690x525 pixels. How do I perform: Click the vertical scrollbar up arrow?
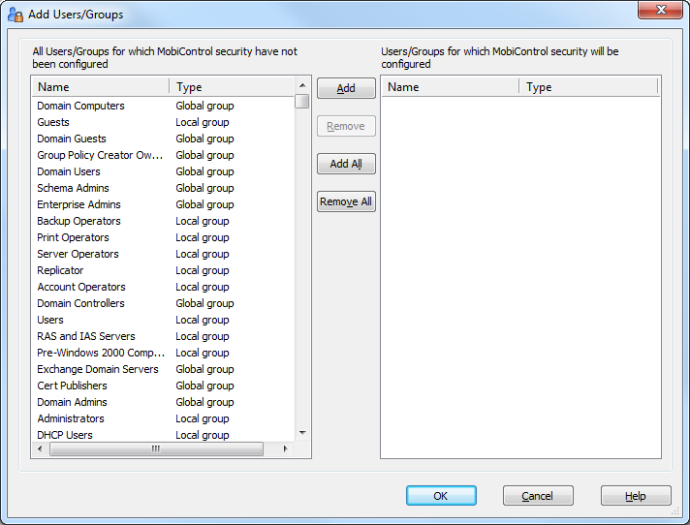(x=302, y=85)
